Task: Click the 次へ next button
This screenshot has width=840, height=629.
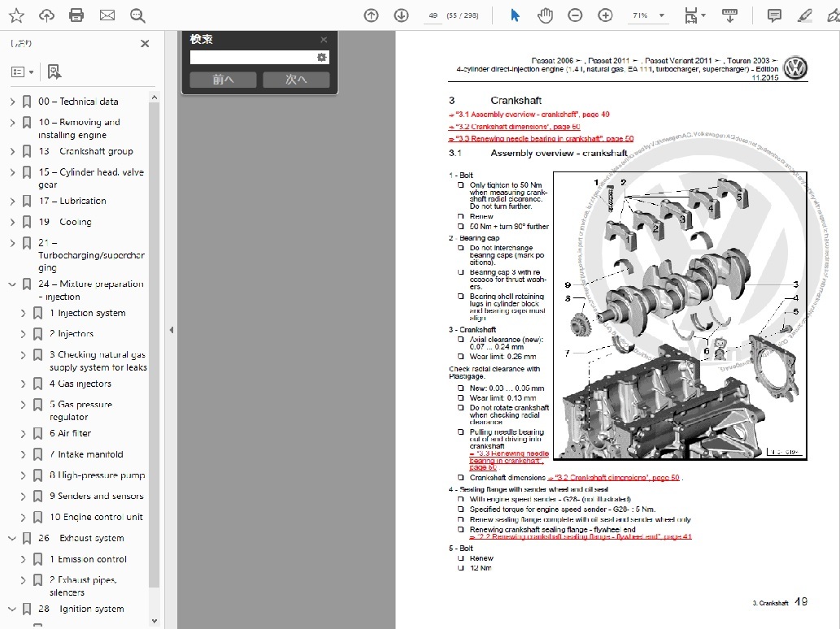Action: click(296, 80)
